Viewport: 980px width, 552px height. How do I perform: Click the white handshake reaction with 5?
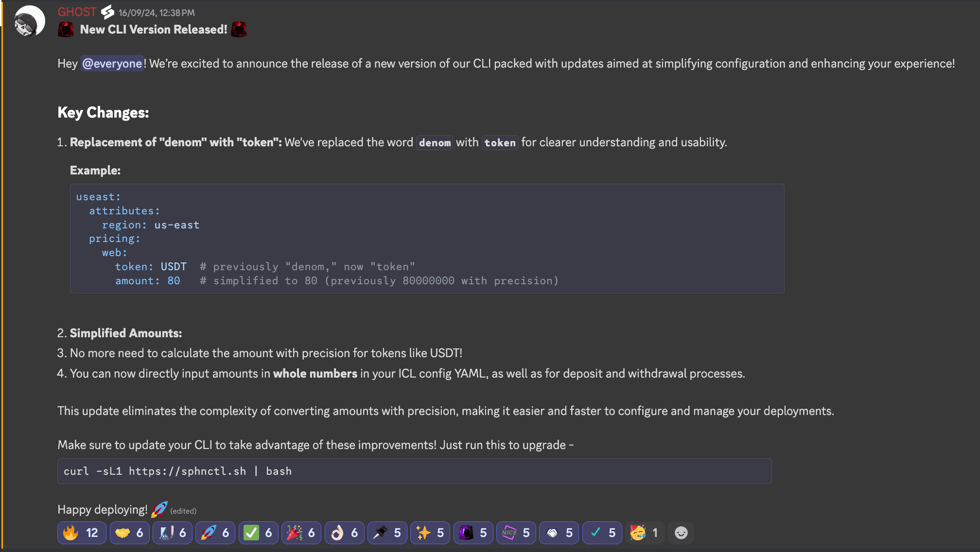point(559,533)
